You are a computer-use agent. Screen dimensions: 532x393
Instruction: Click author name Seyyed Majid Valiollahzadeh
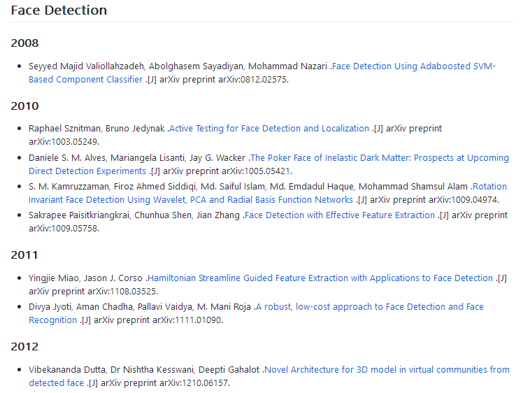click(86, 66)
